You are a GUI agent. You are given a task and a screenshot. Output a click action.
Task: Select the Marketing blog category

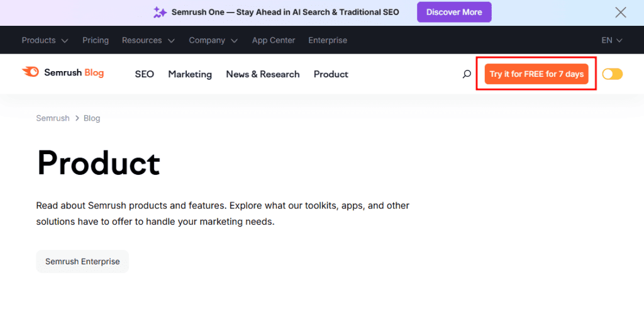pos(190,74)
